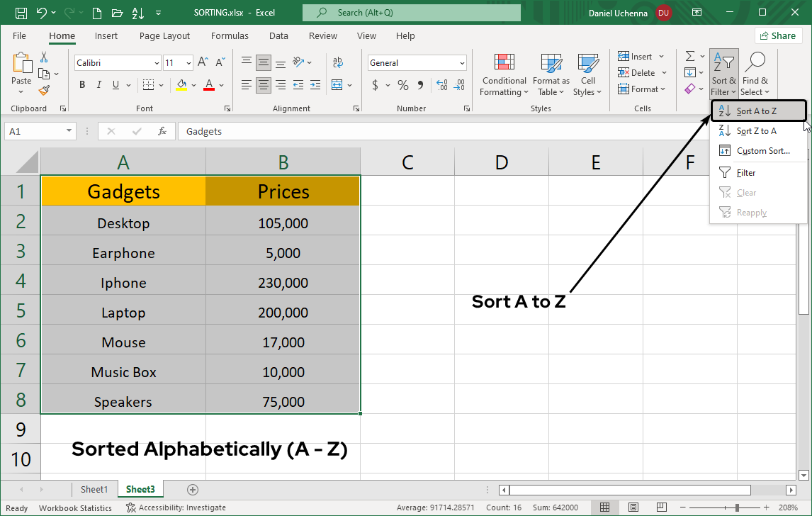This screenshot has width=812, height=516.
Task: Switch to the Formulas ribbon tab
Action: tap(230, 35)
